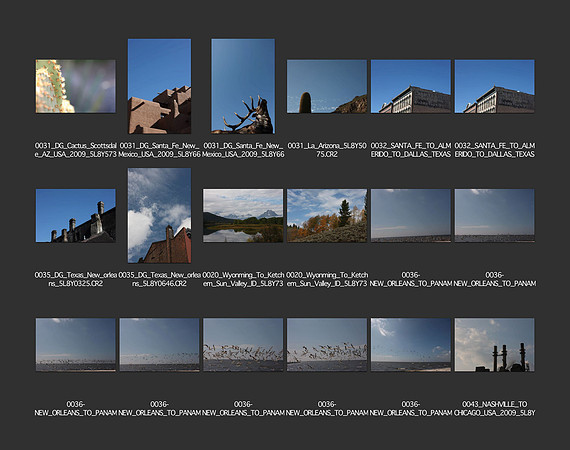Click the Wyoming label under the mountain lake photo
The height and width of the screenshot is (450, 570).
click(243, 279)
